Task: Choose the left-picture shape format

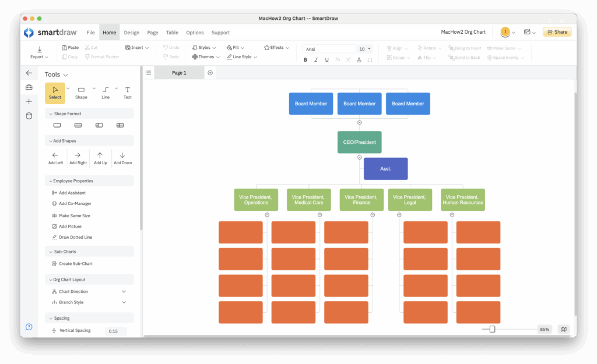Action: 99,125
